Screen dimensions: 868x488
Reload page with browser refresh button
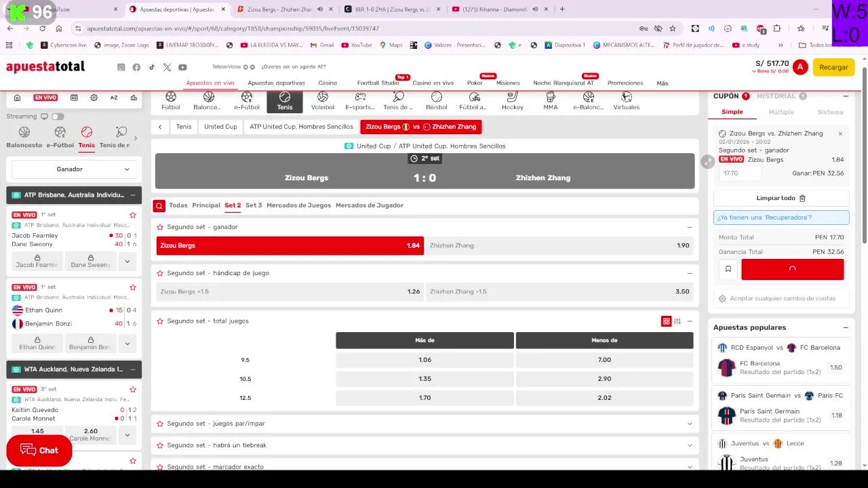click(x=42, y=28)
